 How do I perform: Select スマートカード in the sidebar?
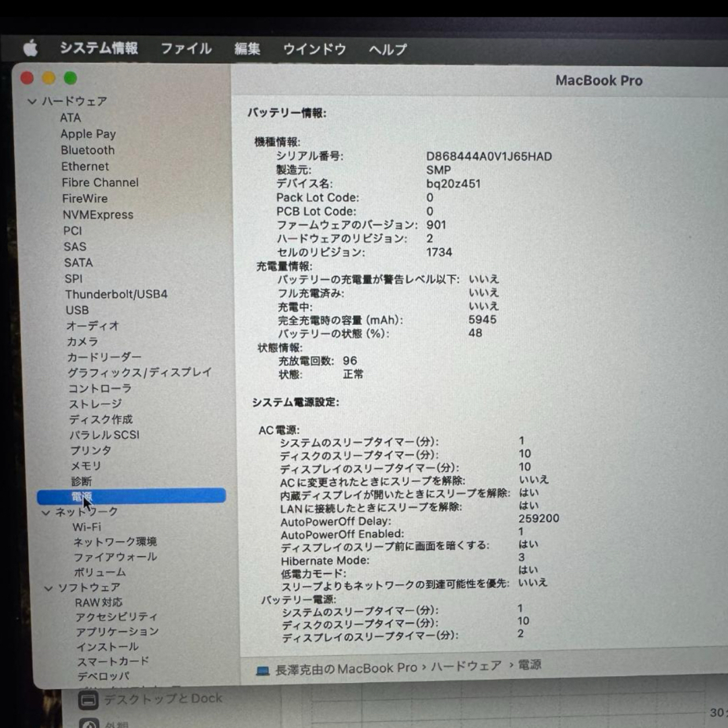pyautogui.click(x=113, y=662)
